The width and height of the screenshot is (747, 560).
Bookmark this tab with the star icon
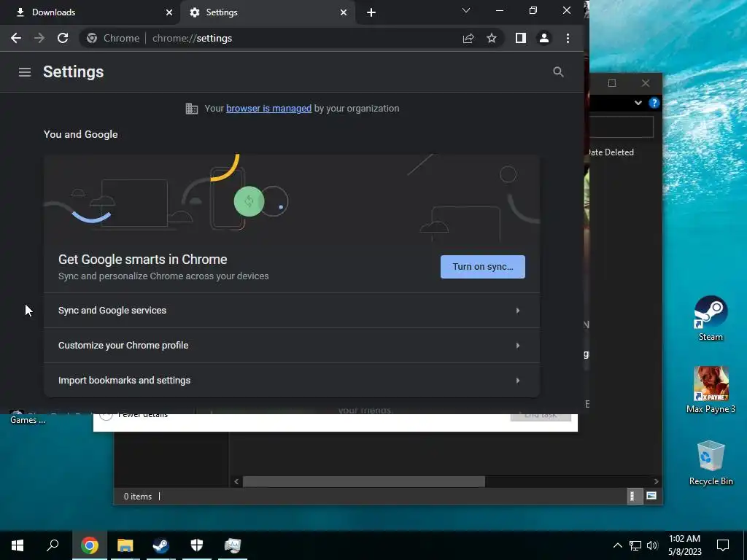pyautogui.click(x=492, y=38)
